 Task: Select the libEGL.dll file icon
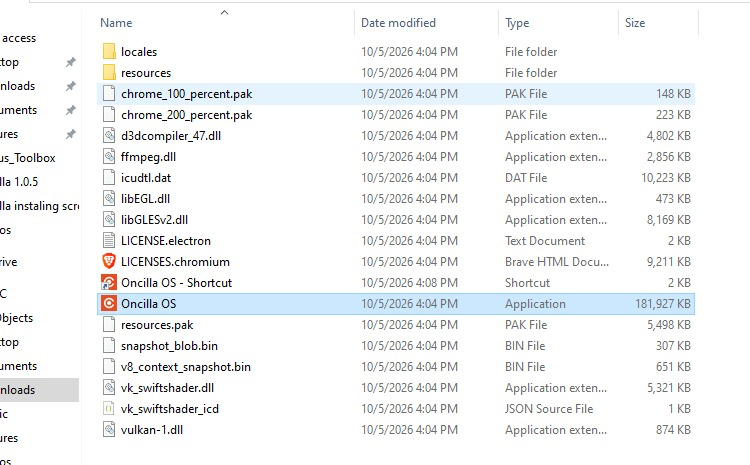tap(109, 199)
